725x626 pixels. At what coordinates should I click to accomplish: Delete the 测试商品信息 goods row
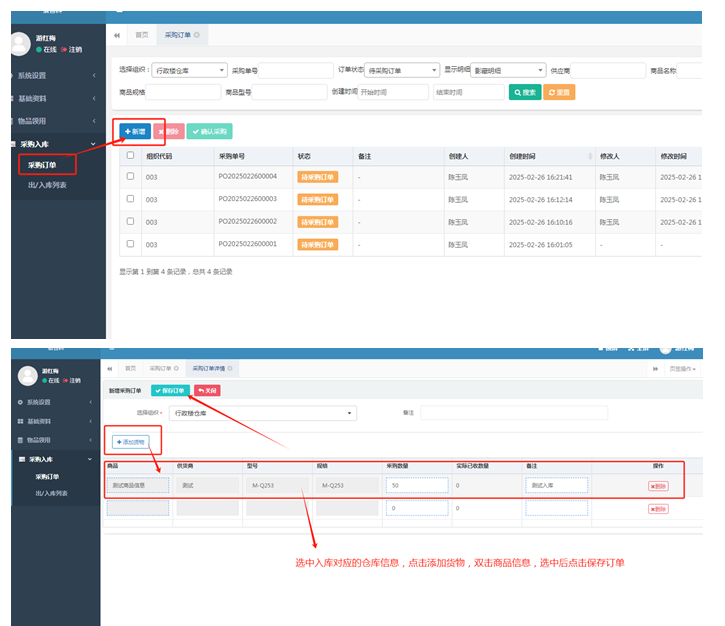(x=658, y=486)
